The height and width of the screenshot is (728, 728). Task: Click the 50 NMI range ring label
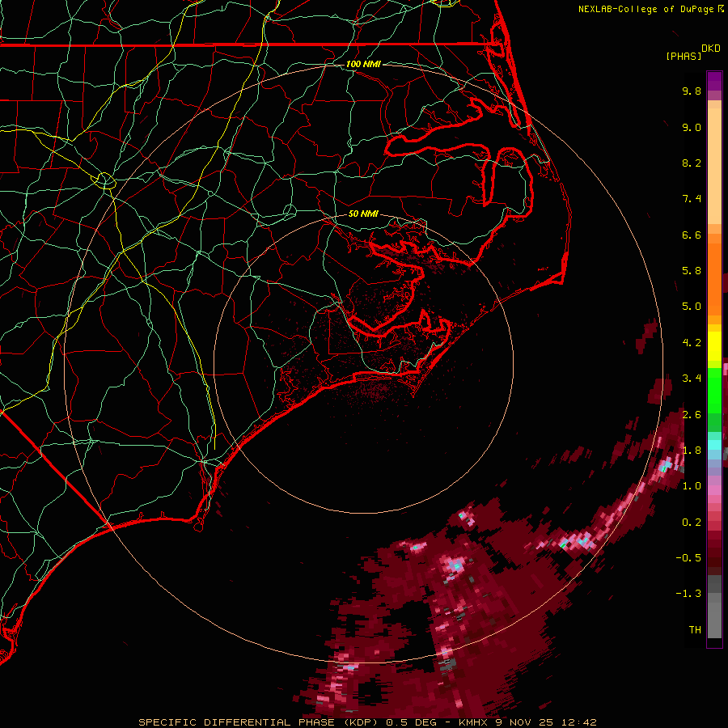(363, 214)
